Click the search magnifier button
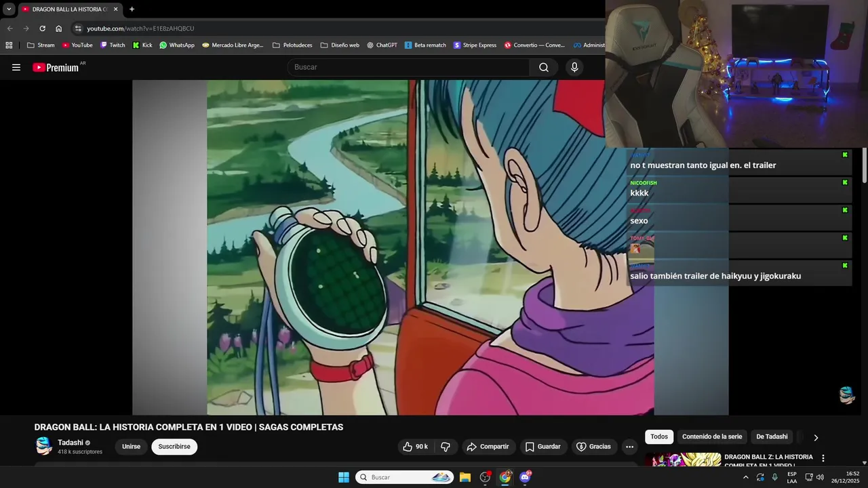The image size is (868, 488). point(544,67)
